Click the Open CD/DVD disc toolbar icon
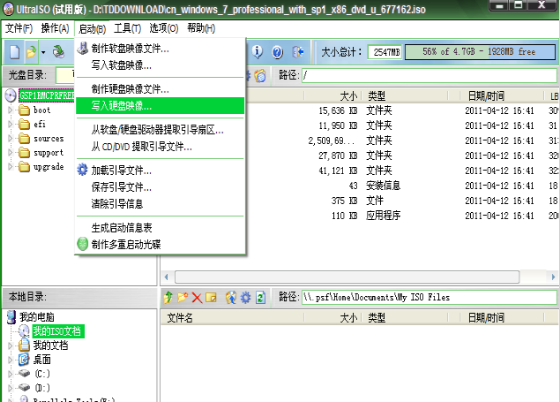The width and height of the screenshot is (559, 402). (x=58, y=52)
